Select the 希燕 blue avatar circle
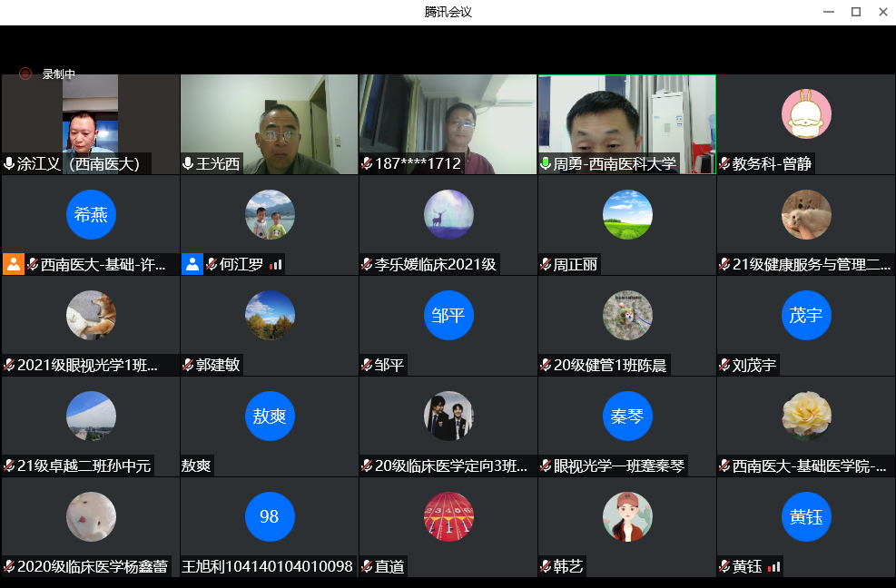This screenshot has height=588, width=896. [91, 215]
